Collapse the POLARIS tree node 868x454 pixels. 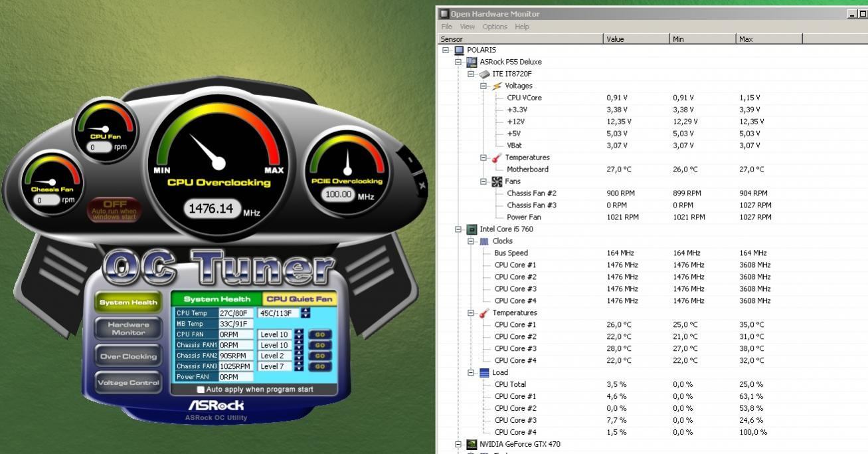(446, 50)
